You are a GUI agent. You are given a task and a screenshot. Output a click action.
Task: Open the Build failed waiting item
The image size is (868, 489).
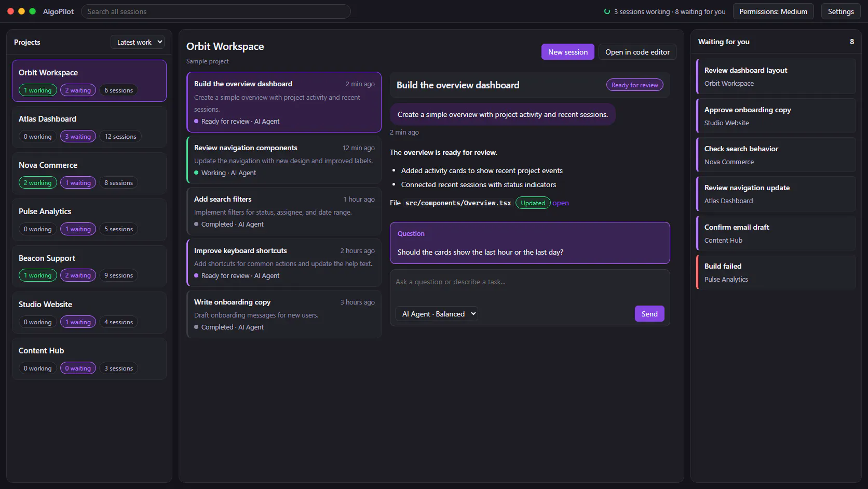[x=776, y=272]
